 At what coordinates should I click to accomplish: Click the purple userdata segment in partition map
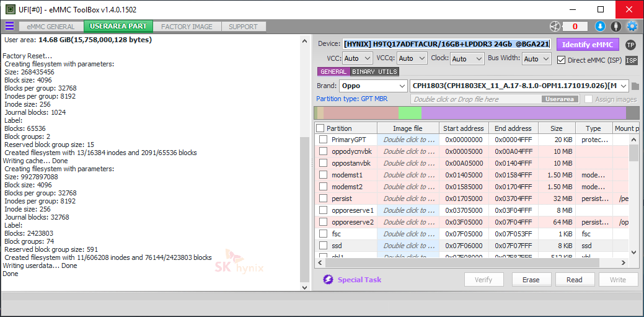coord(524,113)
